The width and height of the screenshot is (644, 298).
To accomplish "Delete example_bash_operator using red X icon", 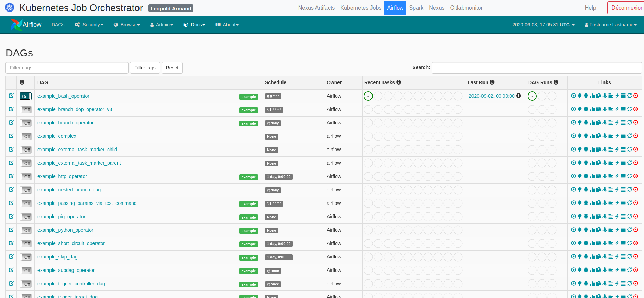I will [x=636, y=96].
